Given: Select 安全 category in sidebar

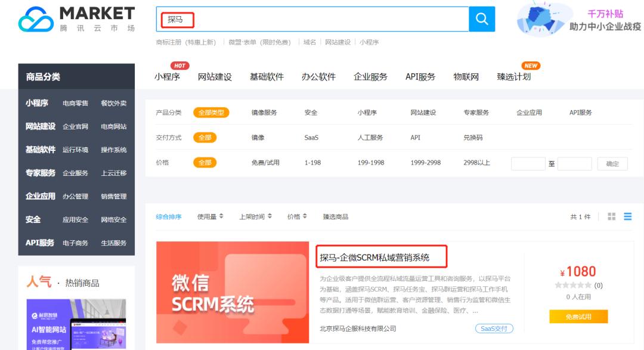Looking at the screenshot, I should [x=33, y=219].
